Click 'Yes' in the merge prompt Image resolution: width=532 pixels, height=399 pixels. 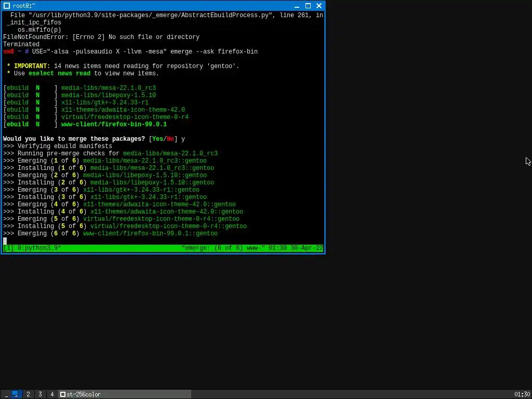point(158,139)
